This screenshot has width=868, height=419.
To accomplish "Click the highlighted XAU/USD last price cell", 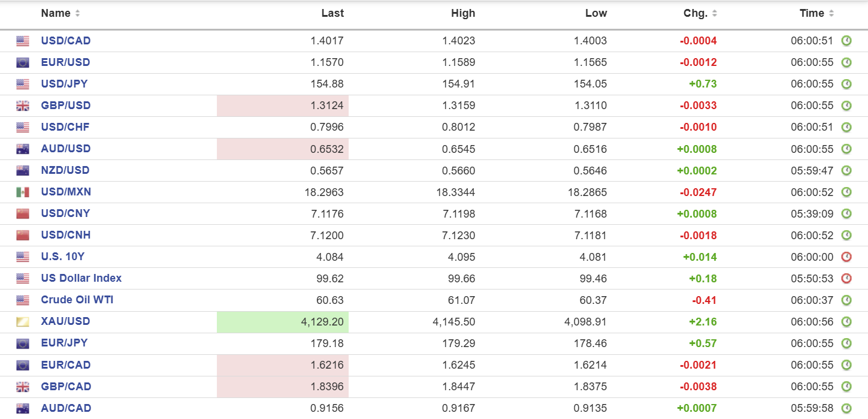I will point(283,322).
